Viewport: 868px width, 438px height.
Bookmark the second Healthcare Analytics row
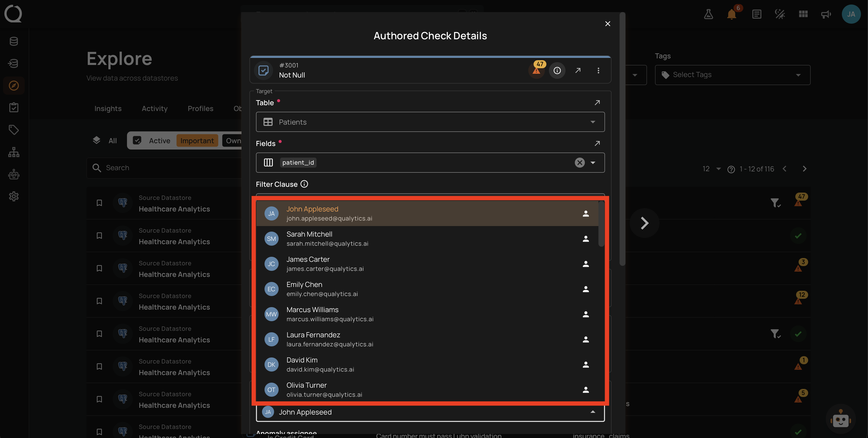tap(99, 236)
